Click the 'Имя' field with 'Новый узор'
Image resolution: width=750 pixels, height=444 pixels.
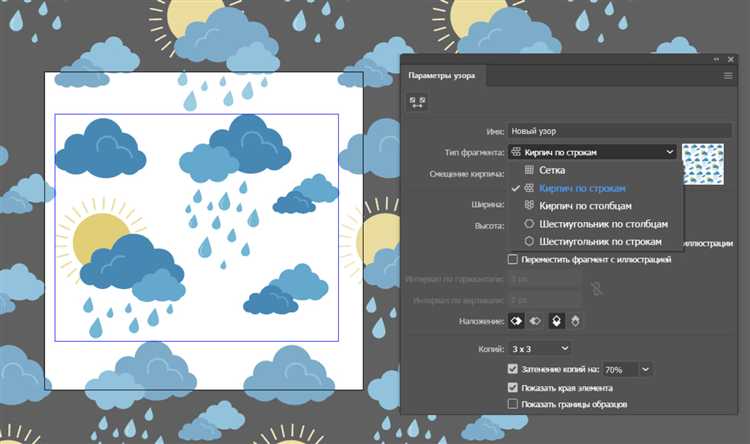(x=619, y=131)
